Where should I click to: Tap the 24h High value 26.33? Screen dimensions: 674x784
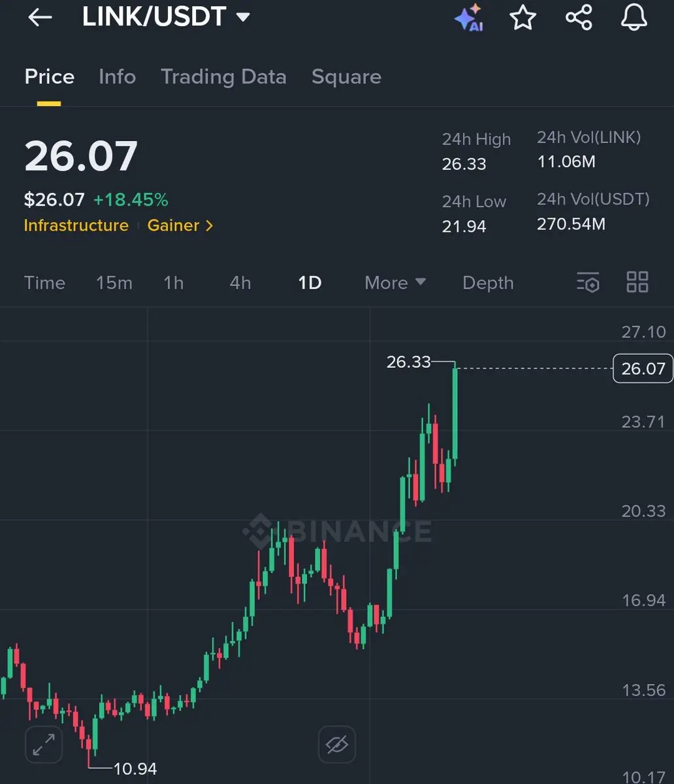(464, 164)
